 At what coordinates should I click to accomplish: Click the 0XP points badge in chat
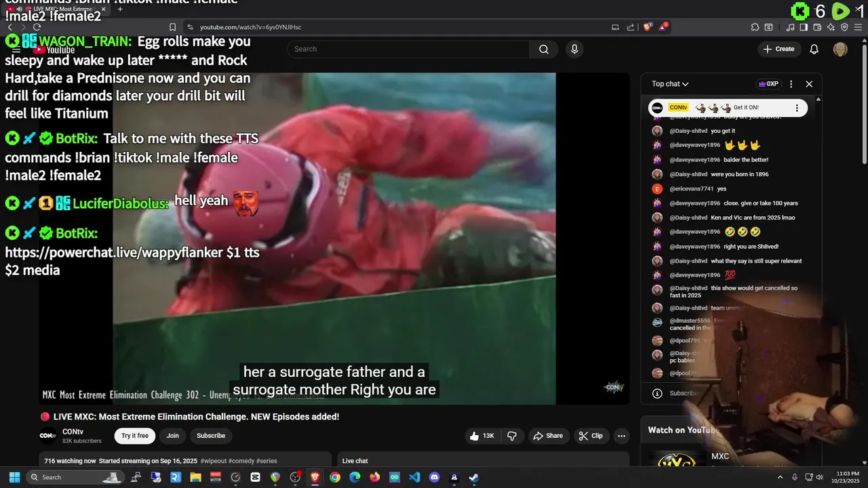coord(768,84)
